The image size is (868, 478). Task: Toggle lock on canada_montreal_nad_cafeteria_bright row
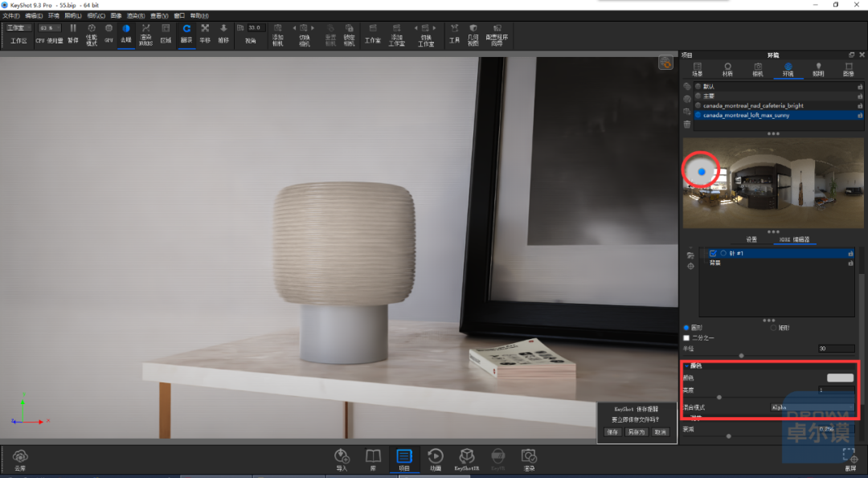pos(860,106)
